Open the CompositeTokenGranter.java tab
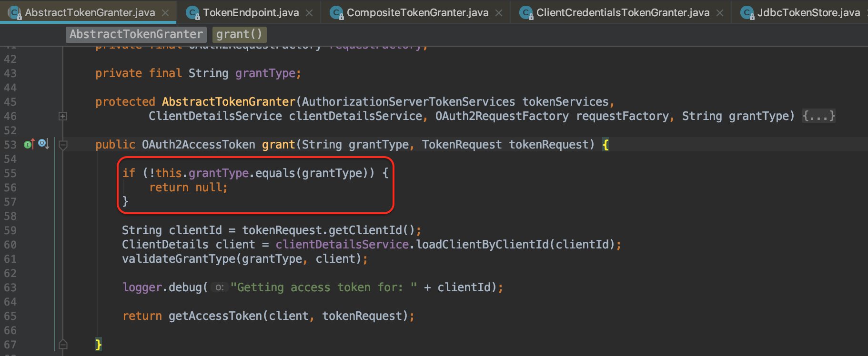Viewport: 868px width, 356px height. [417, 13]
